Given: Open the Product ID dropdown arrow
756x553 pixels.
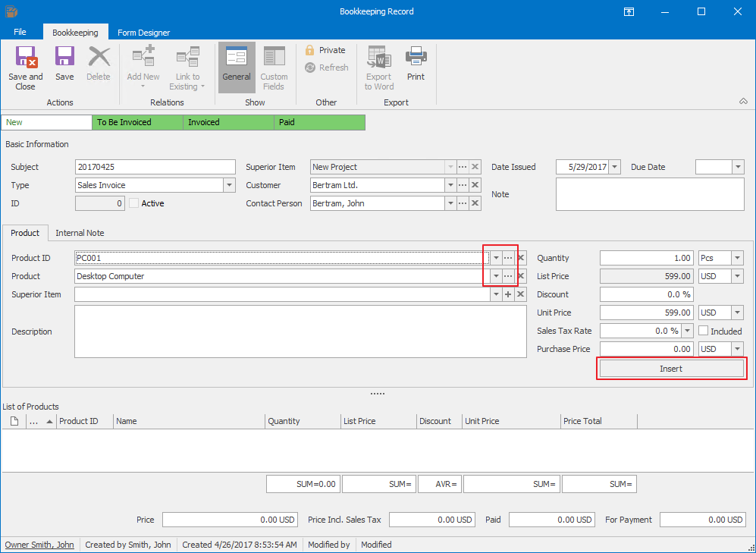Looking at the screenshot, I should (x=496, y=258).
